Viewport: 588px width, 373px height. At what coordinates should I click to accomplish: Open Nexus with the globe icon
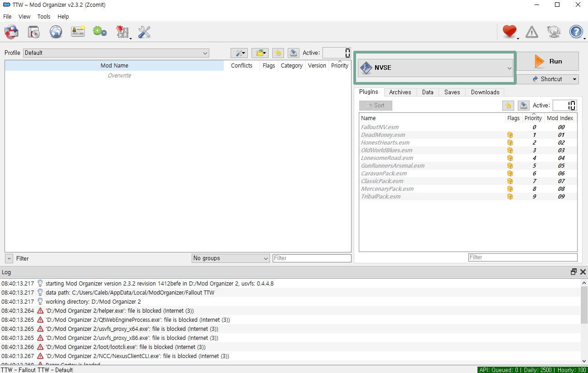[x=56, y=32]
